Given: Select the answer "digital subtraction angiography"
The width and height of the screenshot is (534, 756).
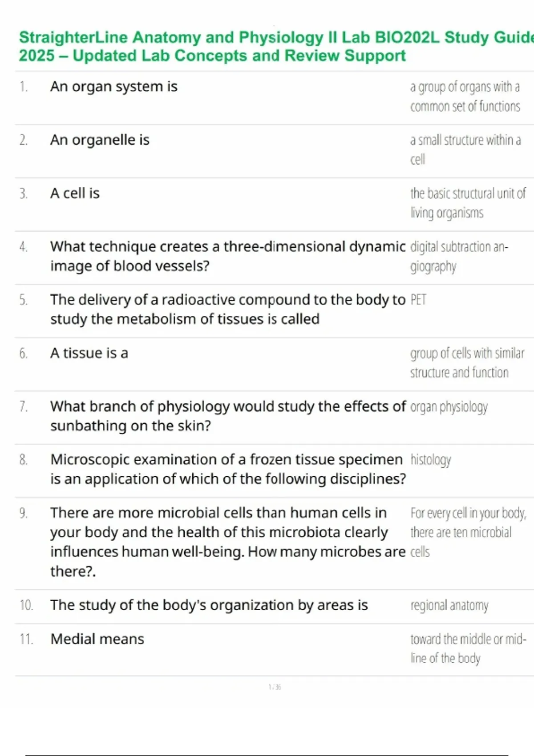Looking at the screenshot, I should pyautogui.click(x=459, y=256).
